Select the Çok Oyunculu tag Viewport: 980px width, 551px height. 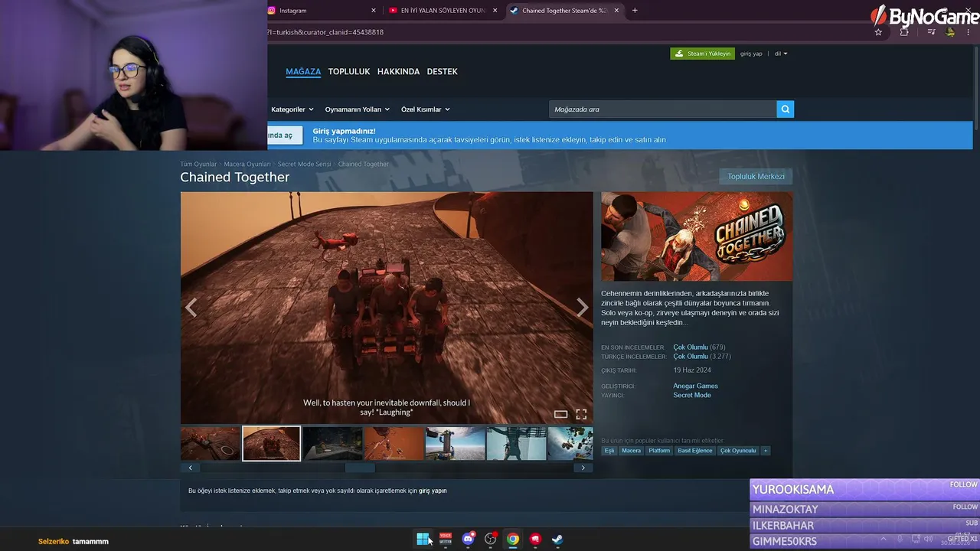[x=738, y=451]
